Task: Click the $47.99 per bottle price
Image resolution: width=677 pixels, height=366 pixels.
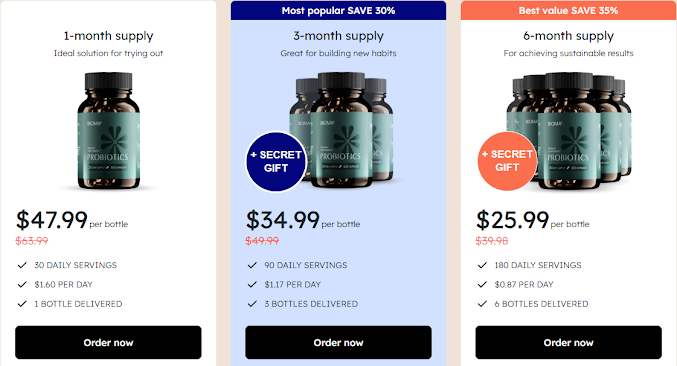Action: point(72,220)
